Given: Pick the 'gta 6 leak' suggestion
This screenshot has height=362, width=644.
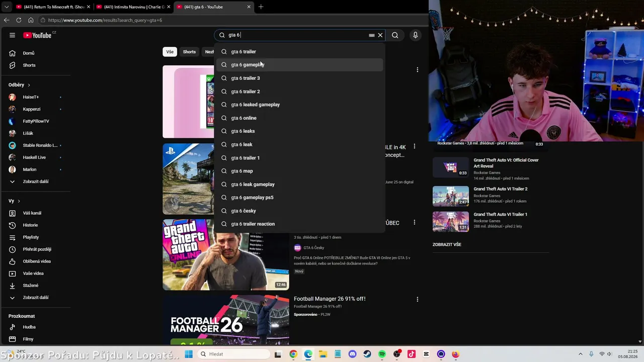Looking at the screenshot, I should tap(300, 144).
